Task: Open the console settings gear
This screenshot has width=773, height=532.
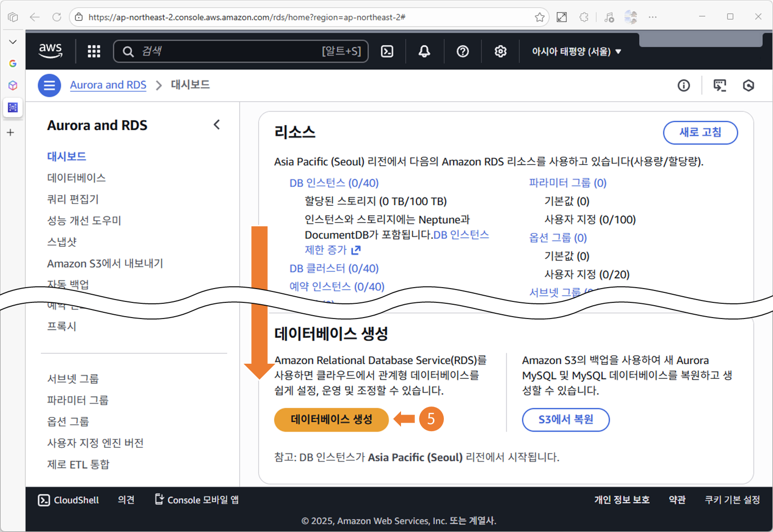Action: coord(500,51)
